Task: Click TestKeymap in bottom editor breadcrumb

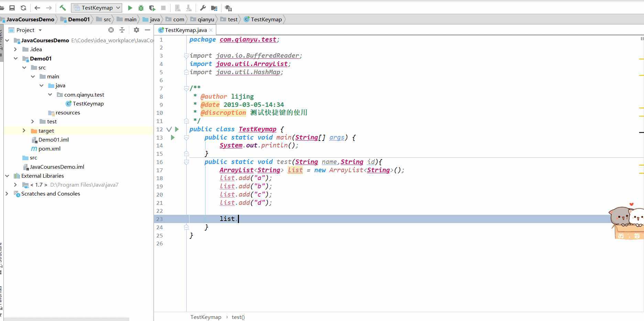Action: tap(206, 317)
